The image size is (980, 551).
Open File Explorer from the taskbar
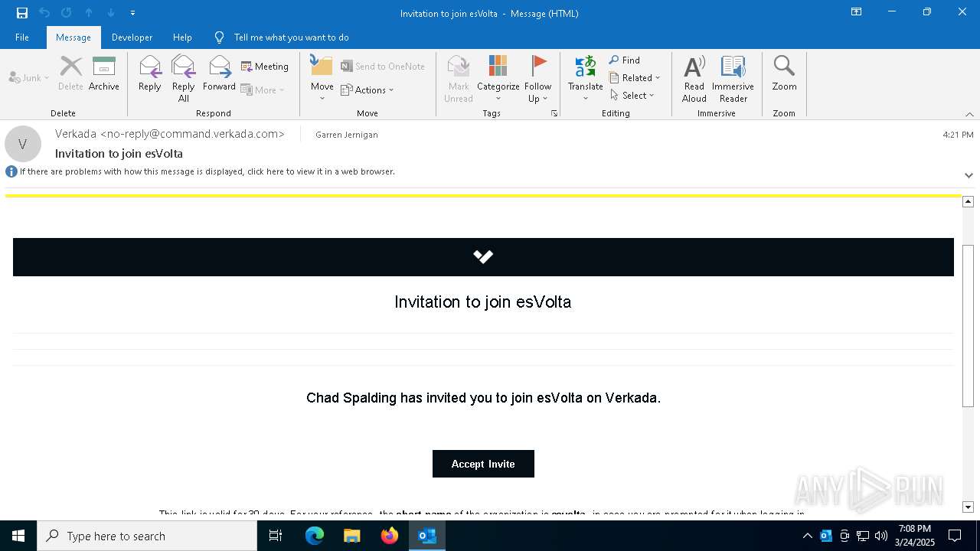click(x=352, y=536)
